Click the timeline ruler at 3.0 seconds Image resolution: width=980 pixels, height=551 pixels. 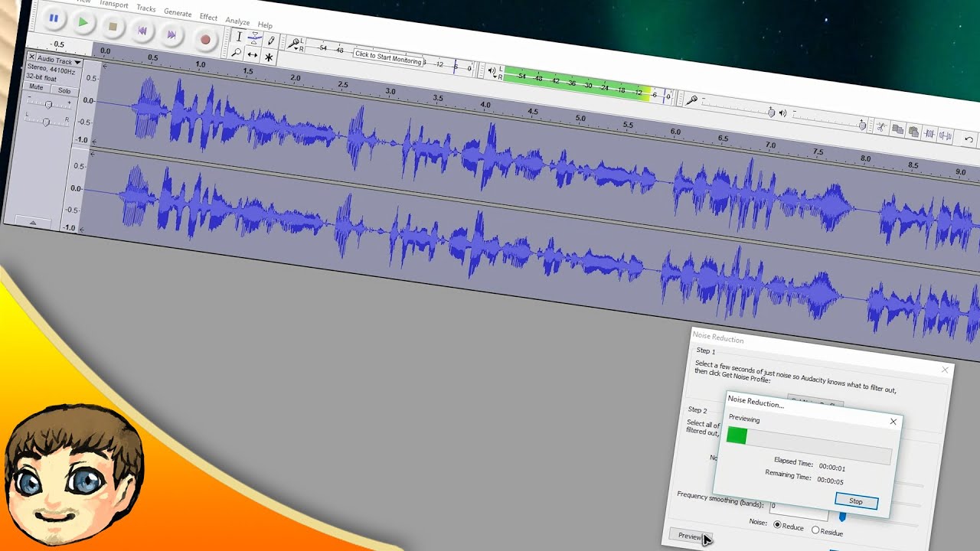(390, 91)
